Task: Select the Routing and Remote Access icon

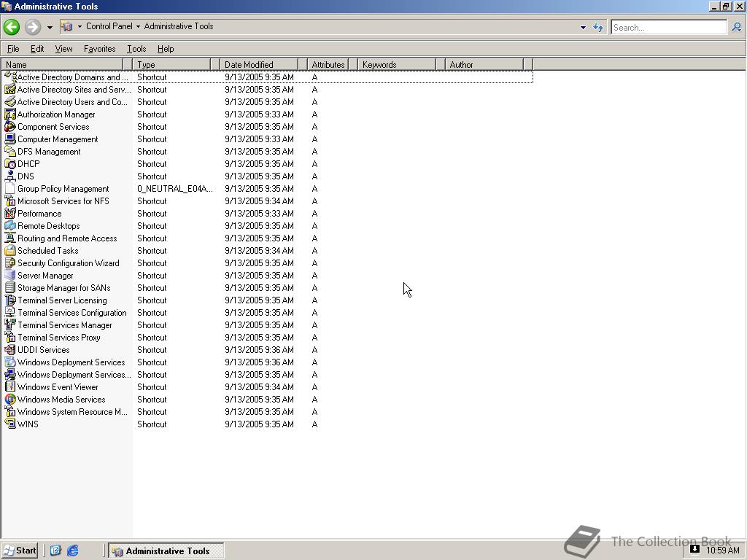Action: 10,238
